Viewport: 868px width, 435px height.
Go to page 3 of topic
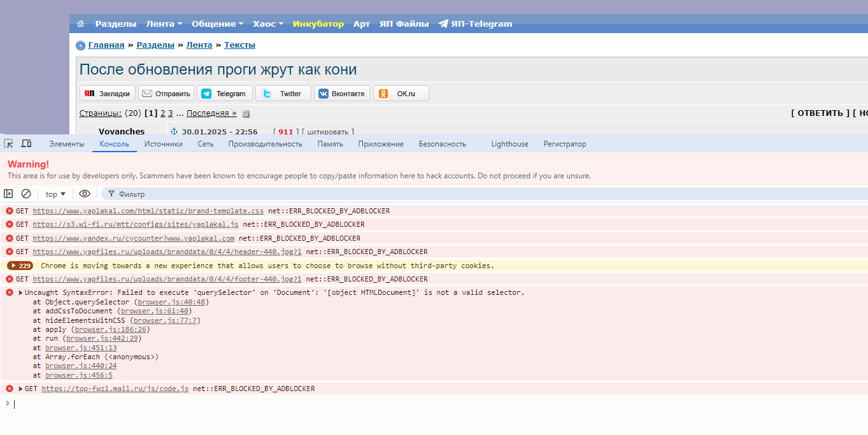click(x=171, y=113)
